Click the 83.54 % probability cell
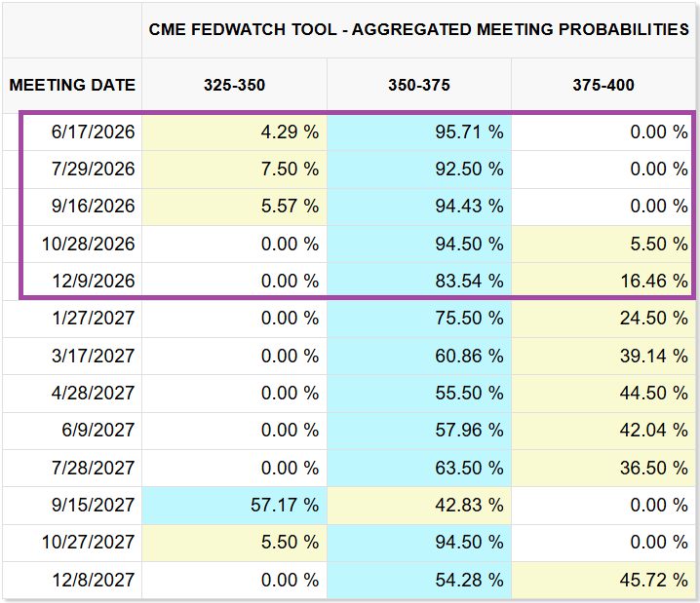The width and height of the screenshot is (700, 603). point(419,281)
